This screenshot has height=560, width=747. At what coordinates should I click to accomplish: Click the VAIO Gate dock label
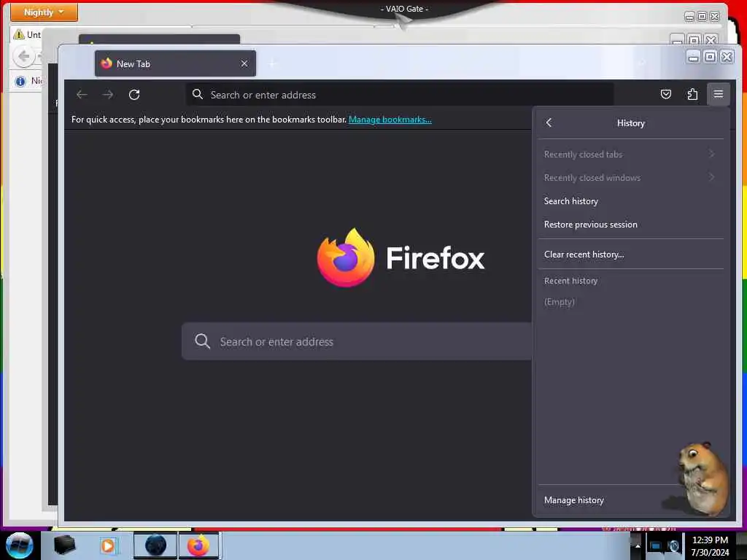pyautogui.click(x=404, y=9)
